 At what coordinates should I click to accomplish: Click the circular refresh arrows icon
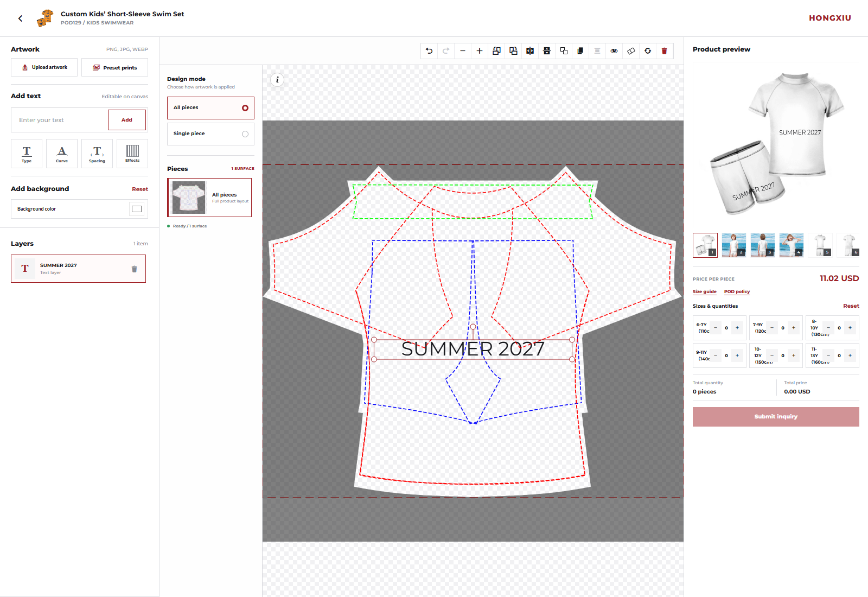(x=648, y=51)
